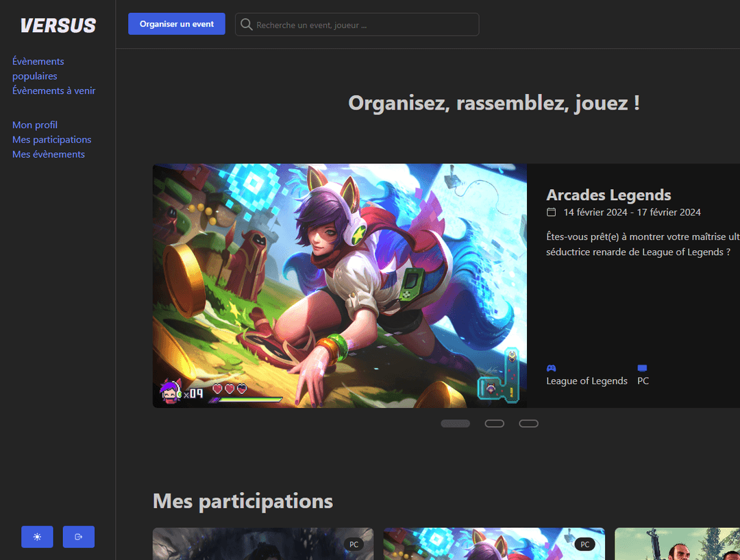Go to Mon profil
The image size is (740, 560).
[x=35, y=125]
